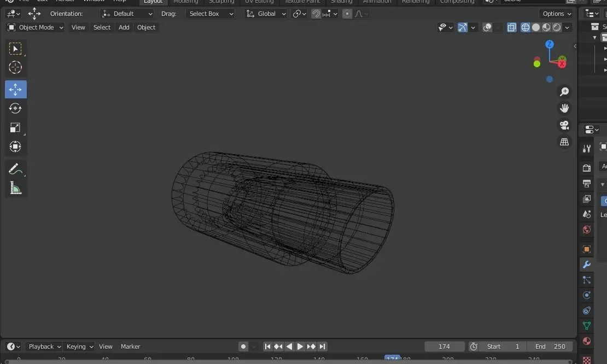
Task: Open the Object Mode dropdown
Action: point(35,27)
